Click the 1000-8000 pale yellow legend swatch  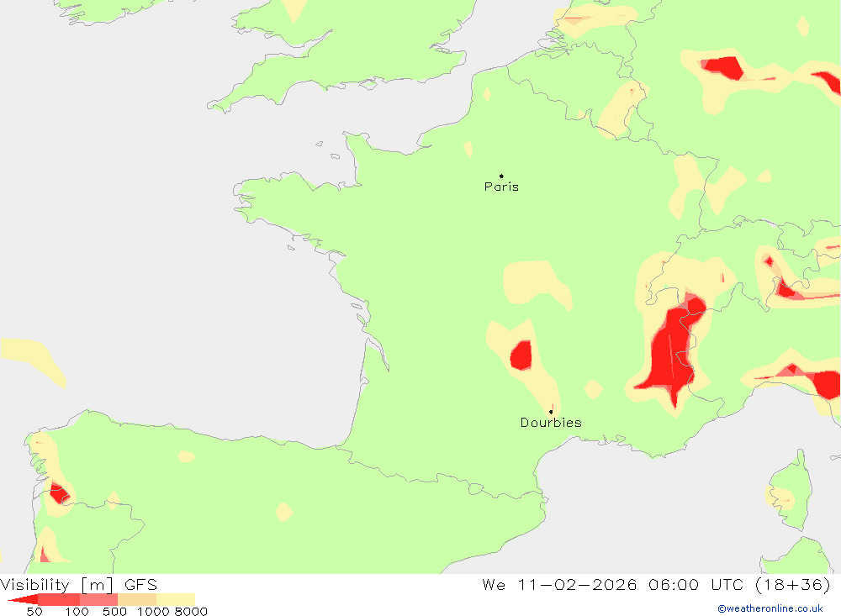[x=176, y=599]
